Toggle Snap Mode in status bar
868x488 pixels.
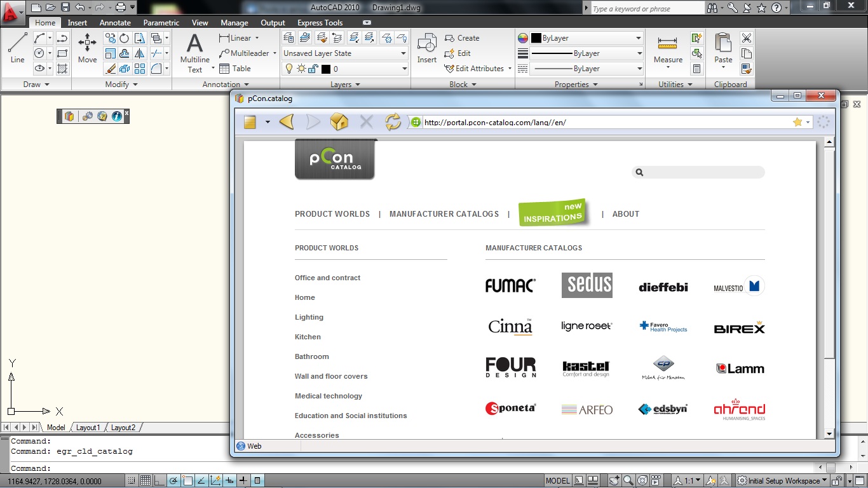click(x=131, y=480)
